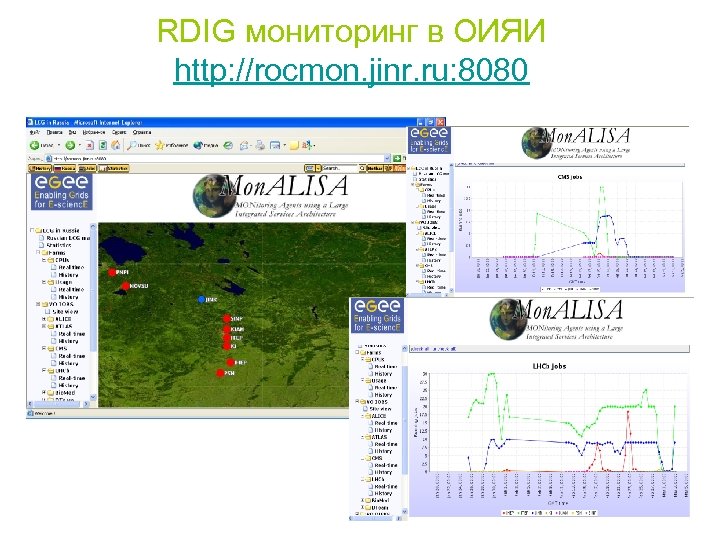This screenshot has height=540, width=720.
Task: Open the Справка menu
Action: point(142,132)
